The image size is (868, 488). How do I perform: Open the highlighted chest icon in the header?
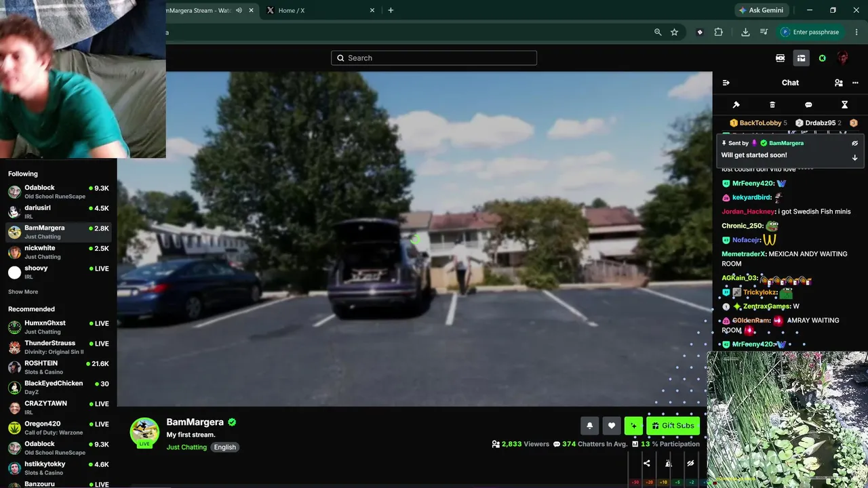coord(801,58)
